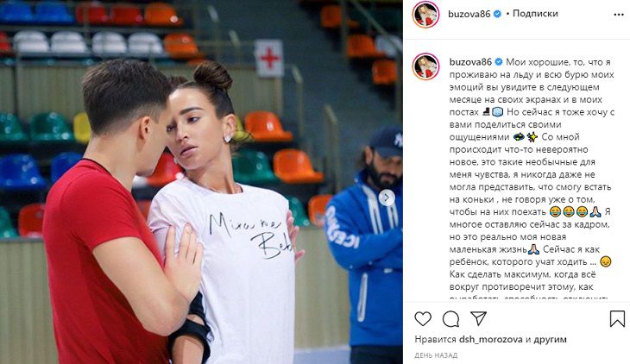Click the Нравится likes text

[x=435, y=340]
